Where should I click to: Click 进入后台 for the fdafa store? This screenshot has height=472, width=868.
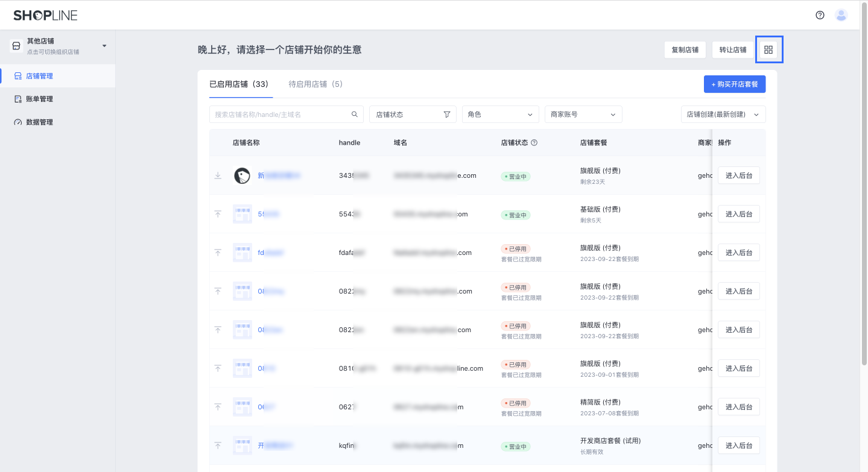pyautogui.click(x=739, y=253)
